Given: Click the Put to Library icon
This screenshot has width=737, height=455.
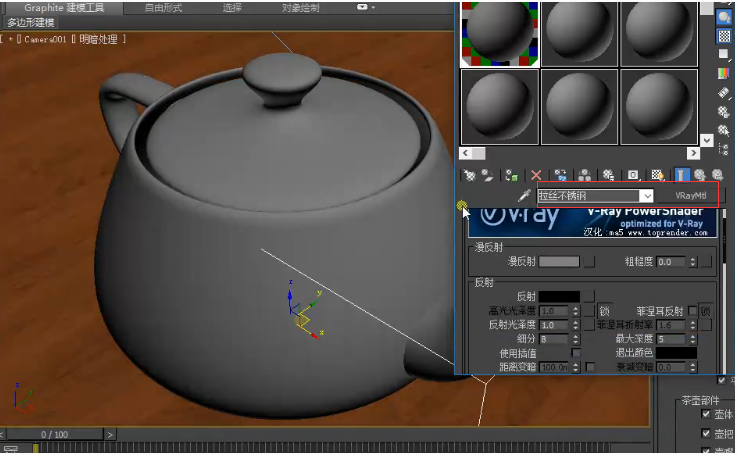Looking at the screenshot, I should coord(609,175).
